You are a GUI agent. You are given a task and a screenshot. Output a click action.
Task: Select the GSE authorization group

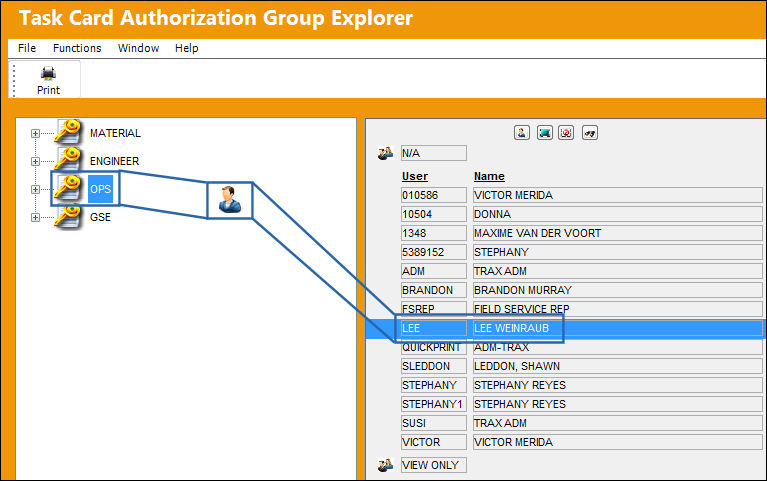100,217
